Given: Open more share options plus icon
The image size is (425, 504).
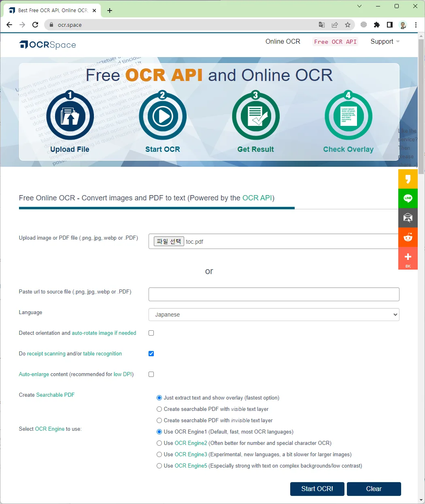Looking at the screenshot, I should pos(408,258).
